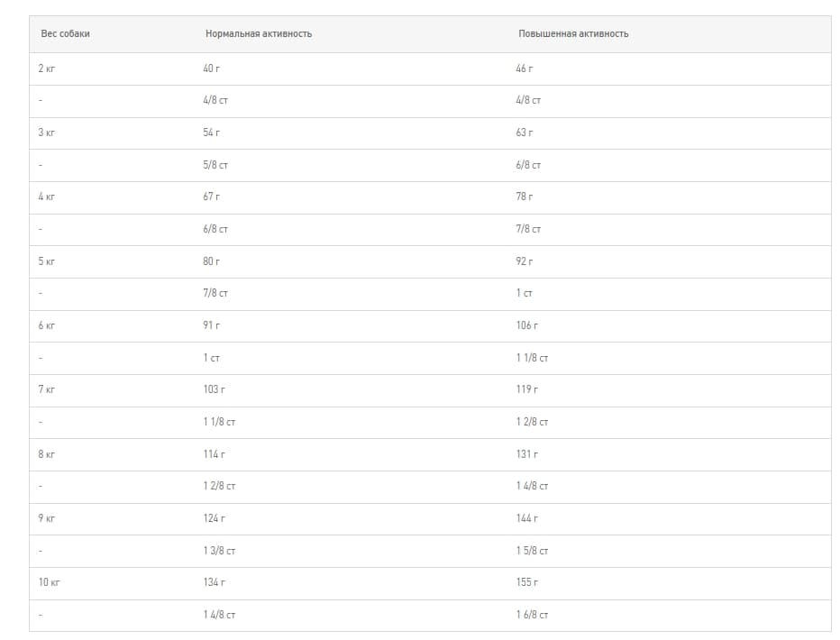Select the "46 г" increased activity value
This screenshot has height=640, width=840.
[x=525, y=69]
